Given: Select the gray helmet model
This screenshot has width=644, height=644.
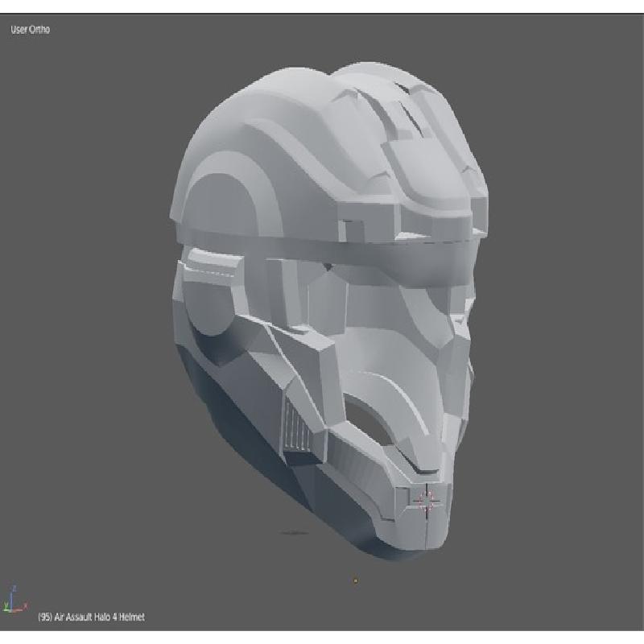Looking at the screenshot, I should click(x=329, y=311).
